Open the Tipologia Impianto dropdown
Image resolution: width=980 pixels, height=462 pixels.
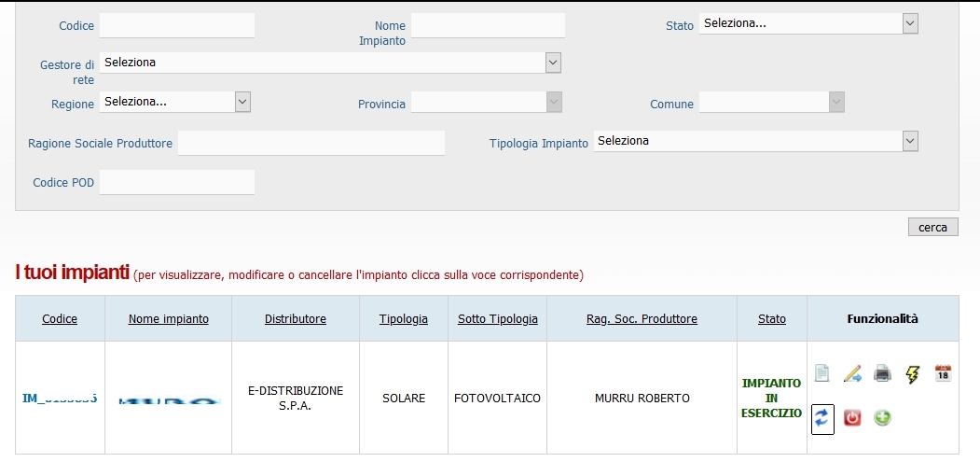click(755, 141)
